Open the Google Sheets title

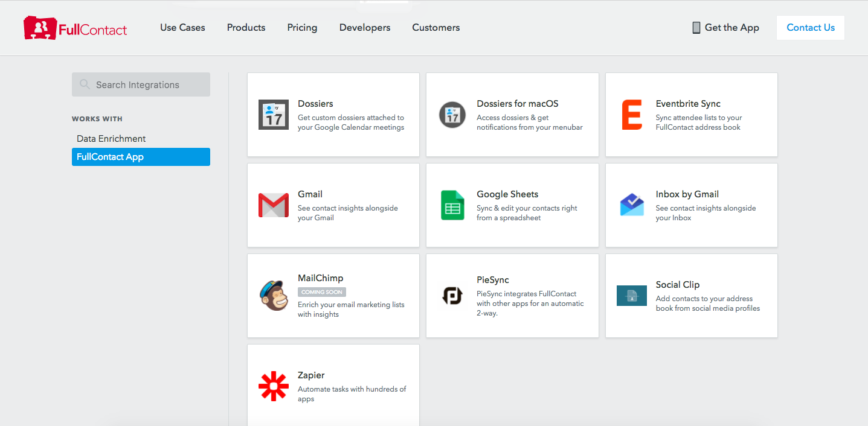(507, 194)
